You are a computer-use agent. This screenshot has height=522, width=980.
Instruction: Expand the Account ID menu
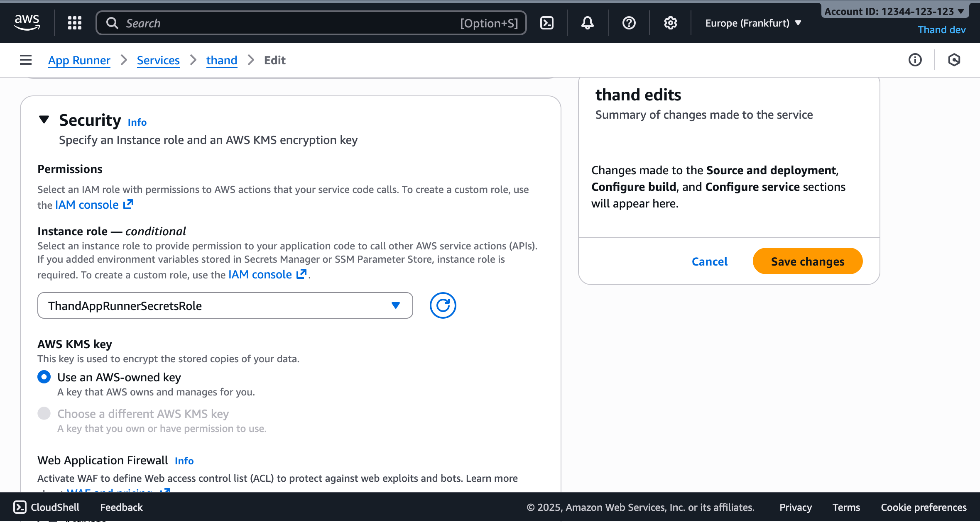[894, 11]
